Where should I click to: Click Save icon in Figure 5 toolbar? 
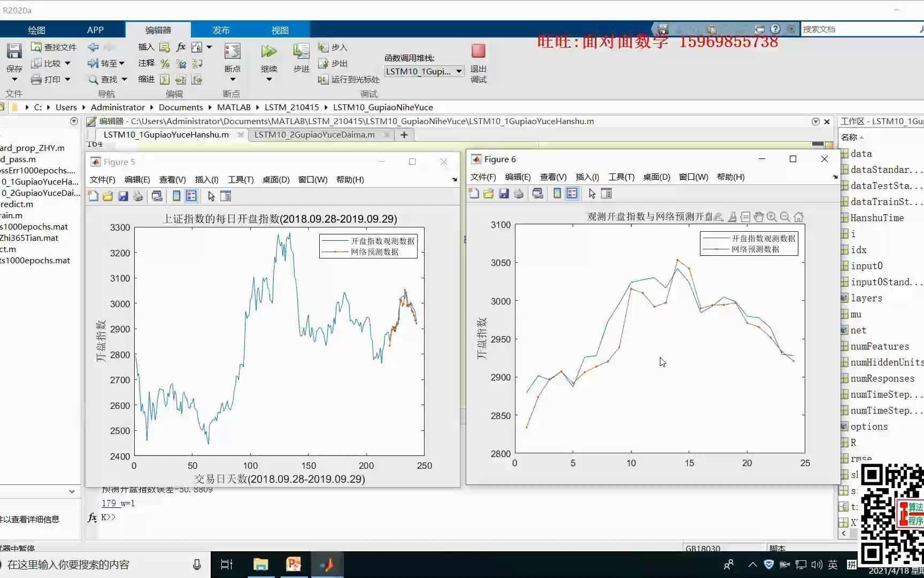[123, 196]
